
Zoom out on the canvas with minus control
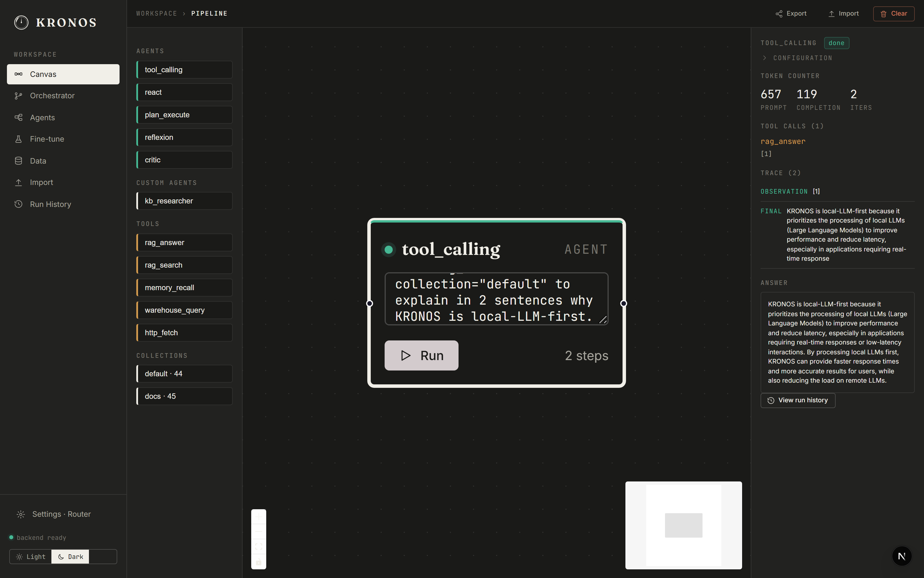258,532
